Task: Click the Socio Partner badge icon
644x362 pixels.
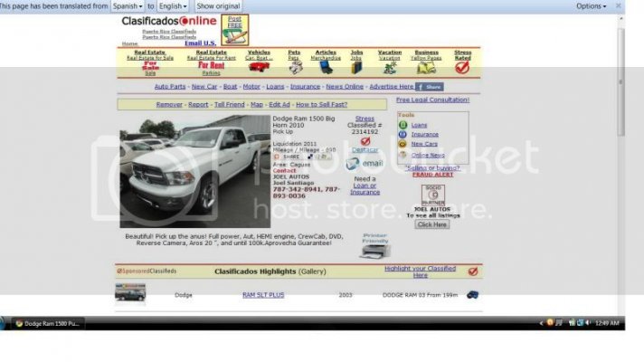Action: click(x=433, y=195)
